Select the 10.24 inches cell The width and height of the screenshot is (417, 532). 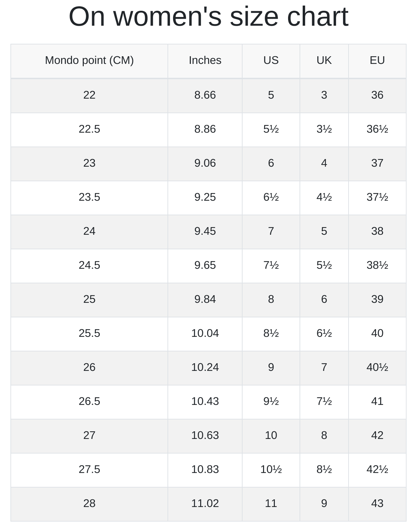coord(205,367)
